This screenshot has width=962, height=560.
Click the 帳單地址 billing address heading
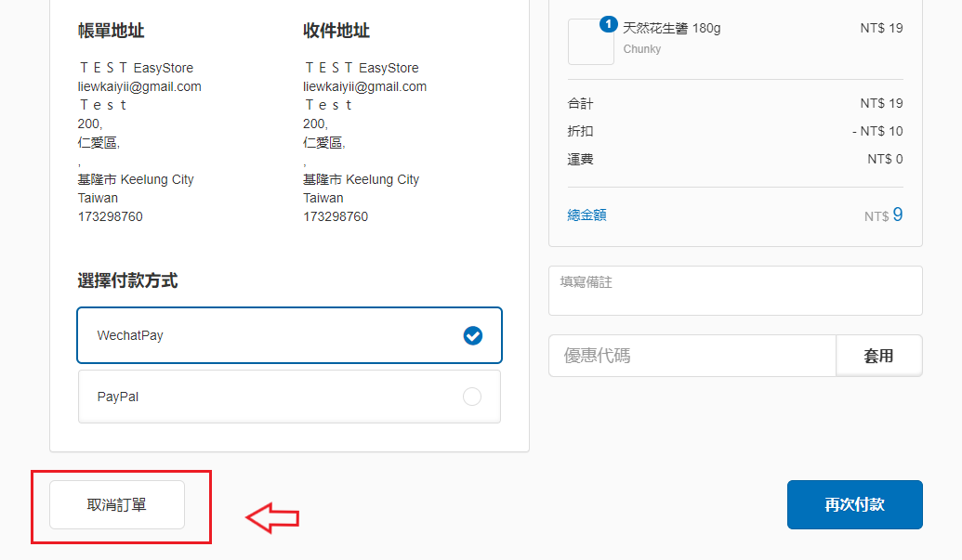pos(111,31)
